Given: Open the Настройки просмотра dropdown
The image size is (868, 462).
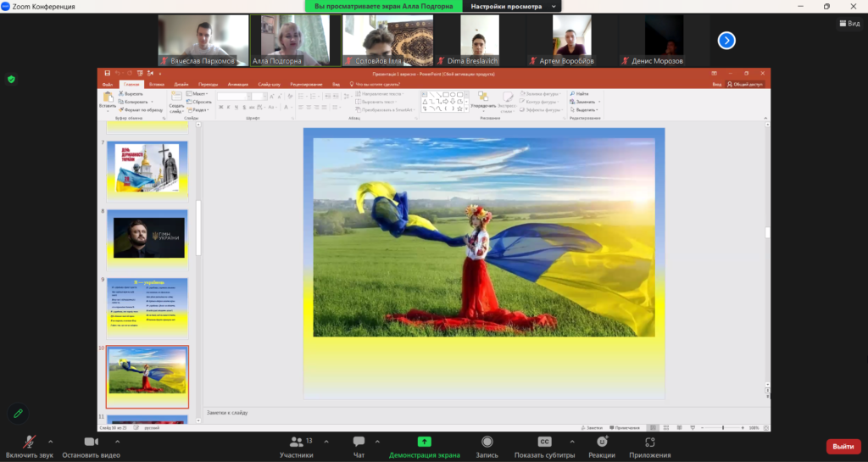Looking at the screenshot, I should click(x=512, y=6).
